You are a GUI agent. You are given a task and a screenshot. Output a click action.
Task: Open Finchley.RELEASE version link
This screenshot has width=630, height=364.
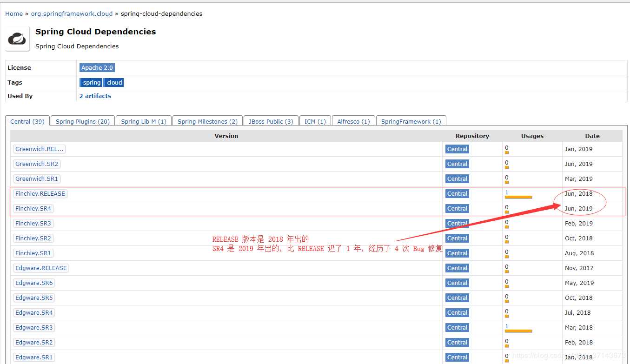[40, 194]
